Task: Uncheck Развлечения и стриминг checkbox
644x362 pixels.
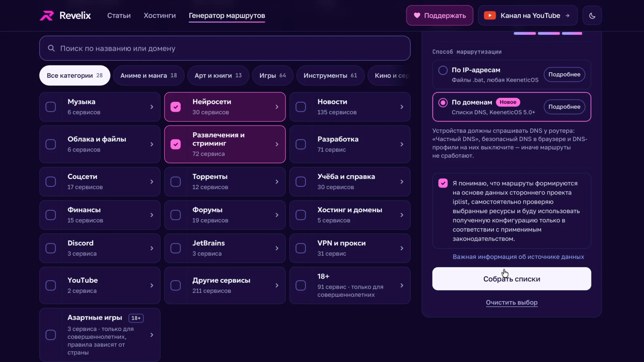Action: pos(176,144)
